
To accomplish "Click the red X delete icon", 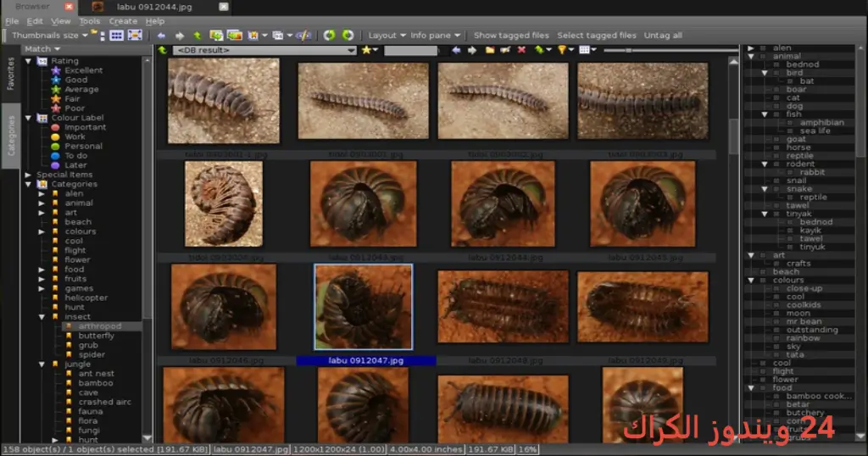I will [521, 50].
